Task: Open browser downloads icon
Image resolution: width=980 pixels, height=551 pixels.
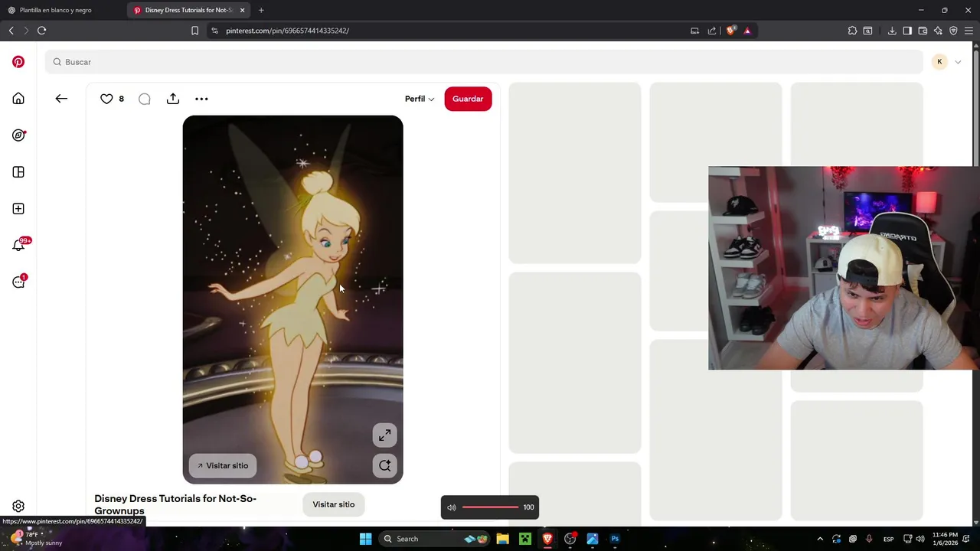Action: [892, 31]
